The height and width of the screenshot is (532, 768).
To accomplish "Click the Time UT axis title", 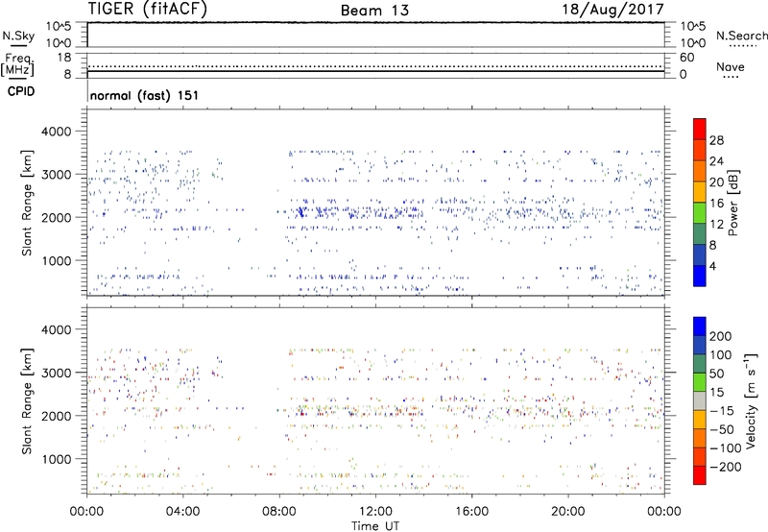I will (375, 526).
